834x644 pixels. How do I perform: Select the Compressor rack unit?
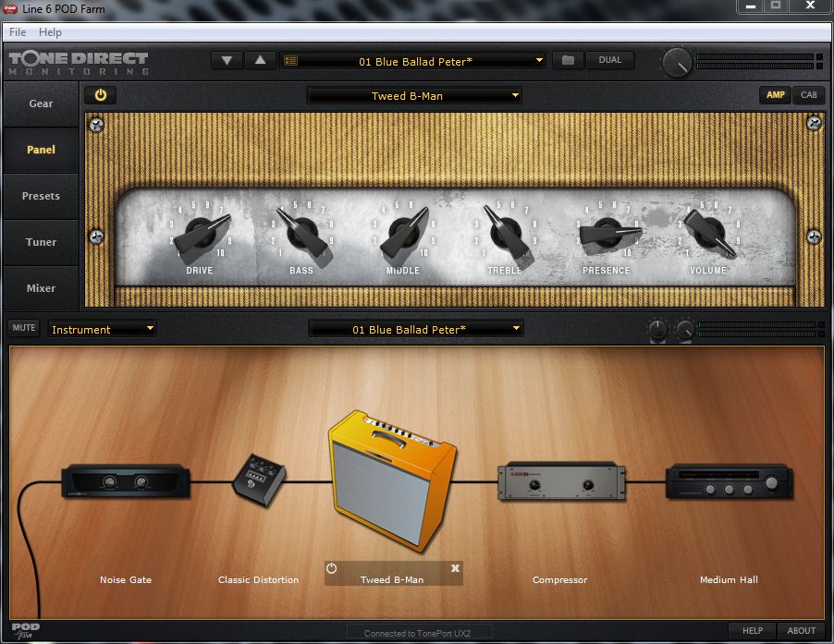pyautogui.click(x=561, y=481)
